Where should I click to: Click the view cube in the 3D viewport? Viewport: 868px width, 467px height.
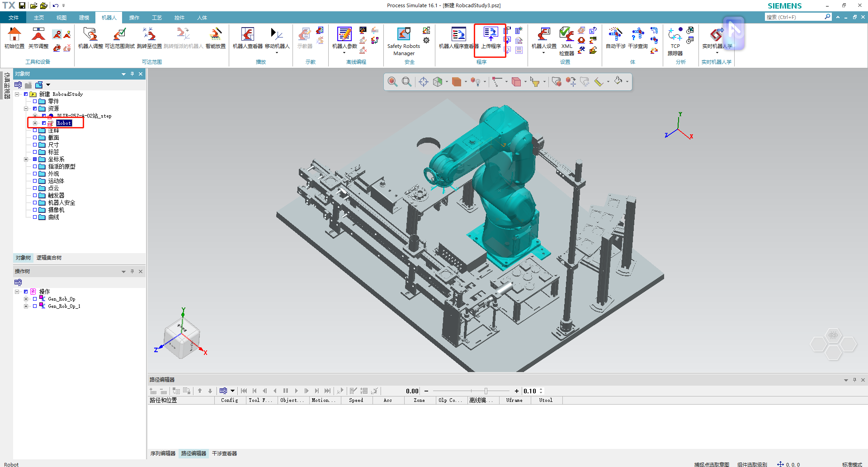click(x=182, y=339)
